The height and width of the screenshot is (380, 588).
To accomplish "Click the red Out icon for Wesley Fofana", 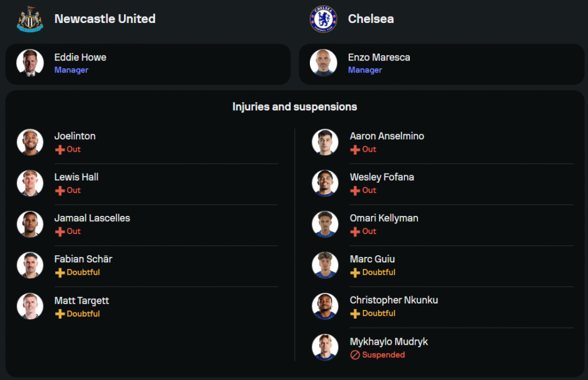I will 355,191.
